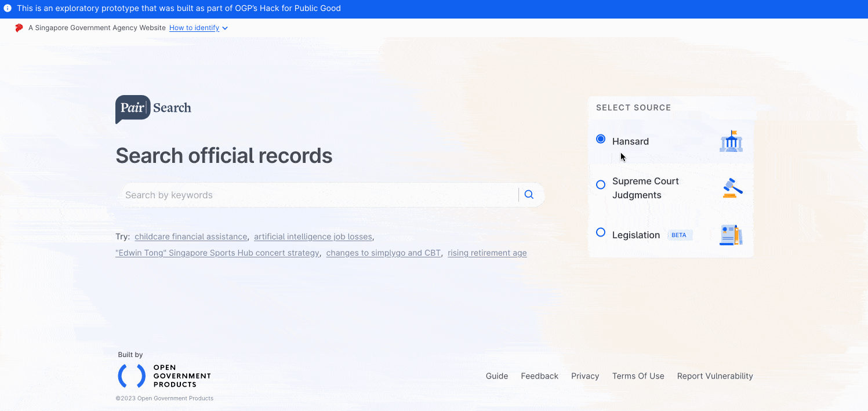Try artificial intelligence job losses suggestion
Screen dimensions: 868x411
(x=313, y=237)
